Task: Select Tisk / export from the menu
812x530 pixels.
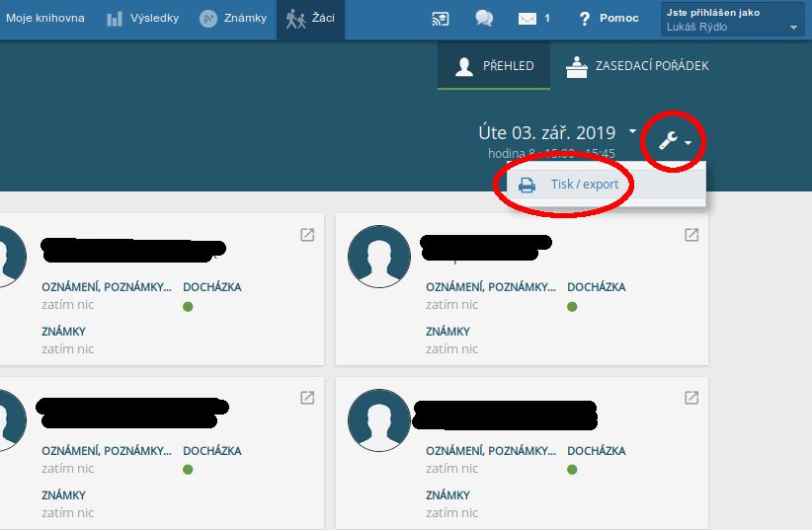Action: click(583, 185)
